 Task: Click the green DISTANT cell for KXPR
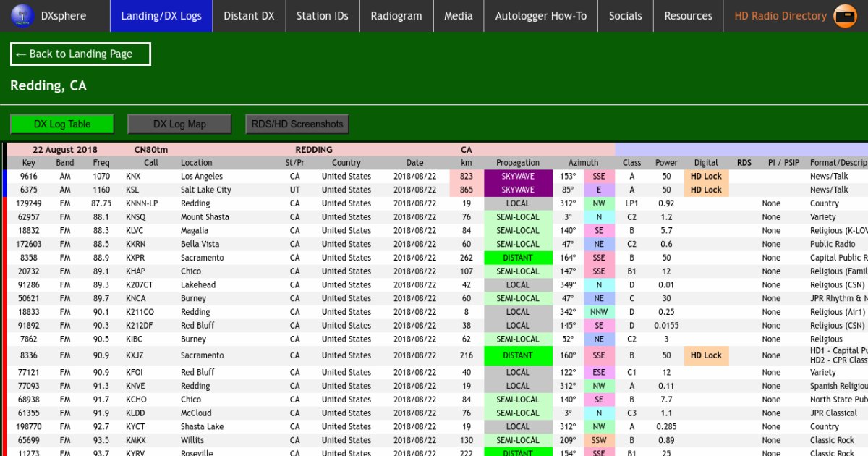(x=517, y=258)
